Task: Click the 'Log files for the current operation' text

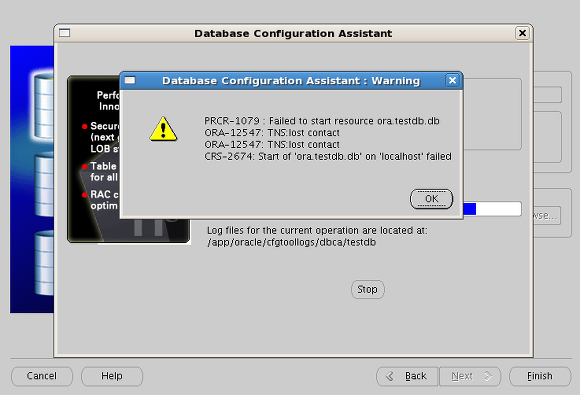Action: click(x=317, y=230)
